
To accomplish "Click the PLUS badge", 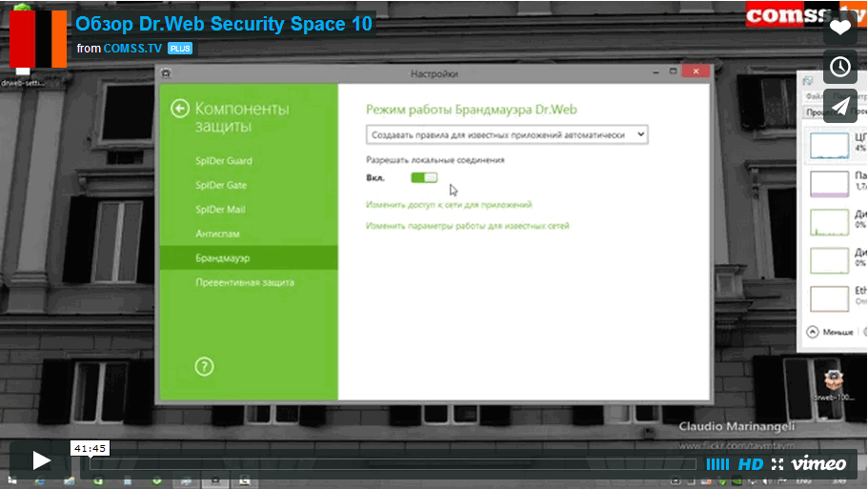I will click(180, 49).
